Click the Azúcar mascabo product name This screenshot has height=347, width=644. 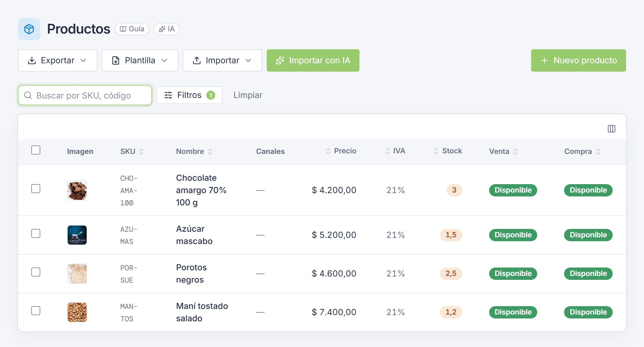(x=194, y=235)
